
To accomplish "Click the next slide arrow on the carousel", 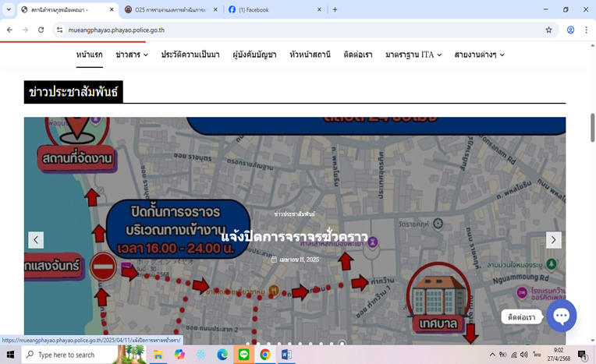I will tap(553, 240).
